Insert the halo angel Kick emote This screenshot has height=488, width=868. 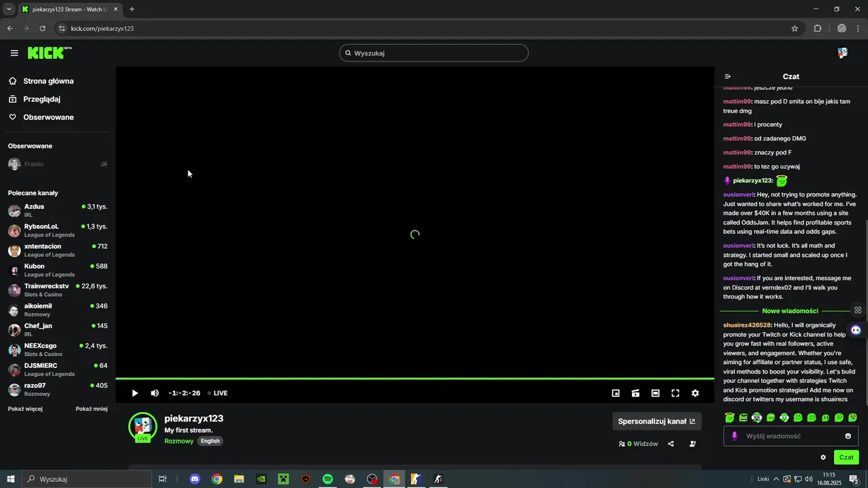[730, 418]
